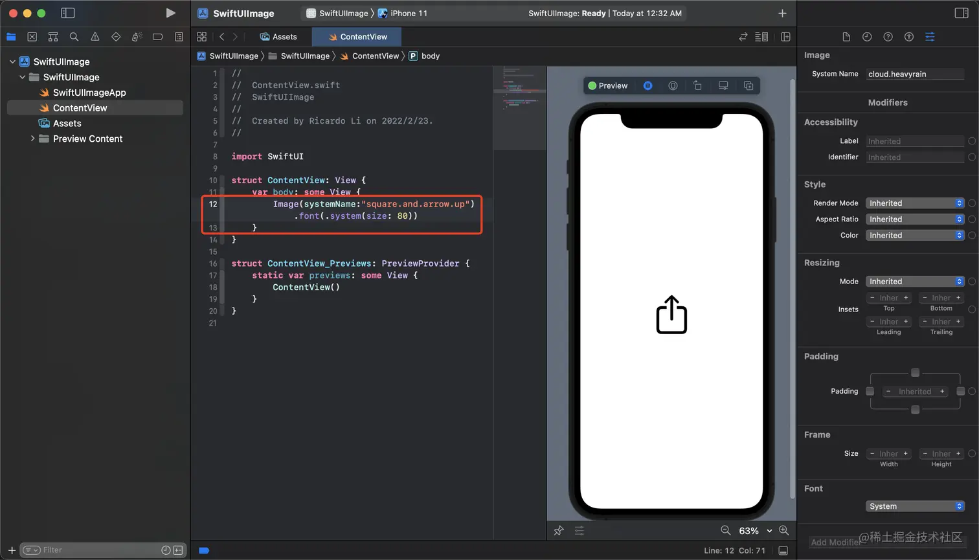Toggle the source control status filter

pos(178,550)
